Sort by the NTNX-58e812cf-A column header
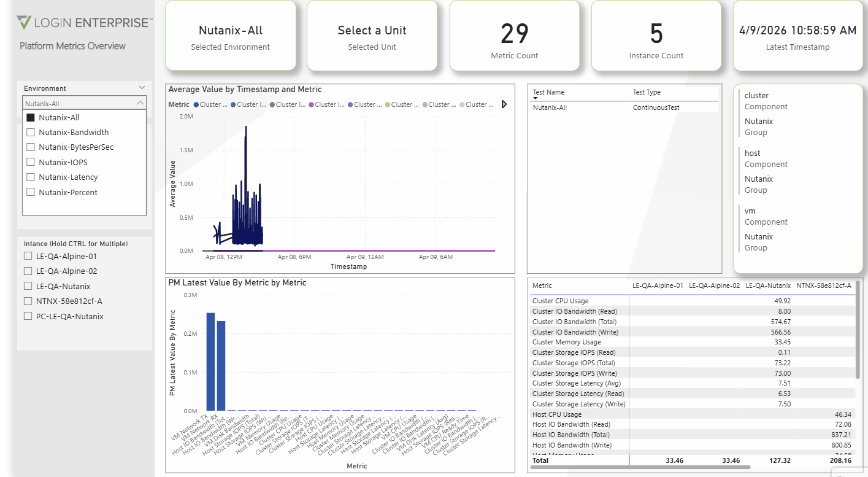This screenshot has height=477, width=868. tap(824, 285)
